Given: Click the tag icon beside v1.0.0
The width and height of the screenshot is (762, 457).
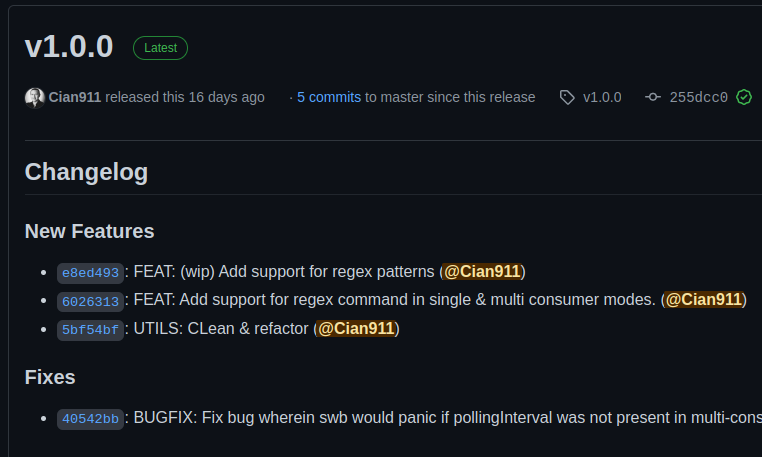Looking at the screenshot, I should click(x=567, y=97).
